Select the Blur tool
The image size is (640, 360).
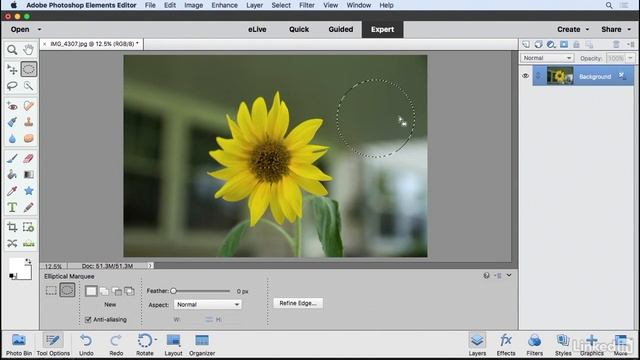coord(12,138)
